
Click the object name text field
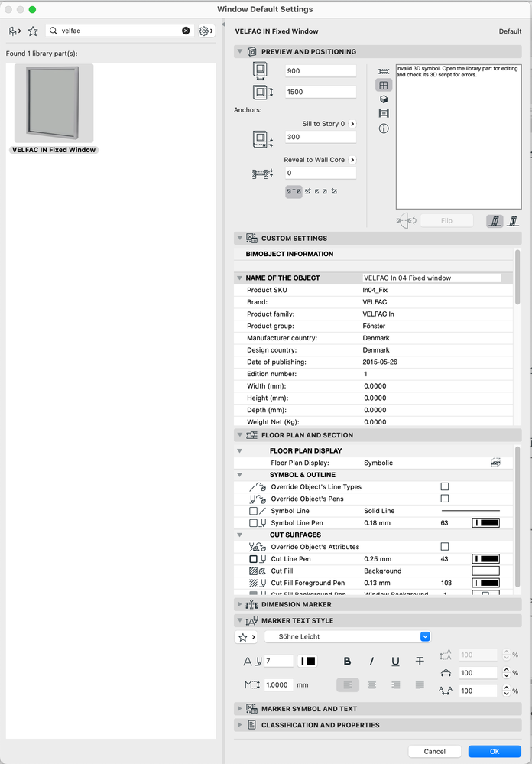tap(432, 278)
